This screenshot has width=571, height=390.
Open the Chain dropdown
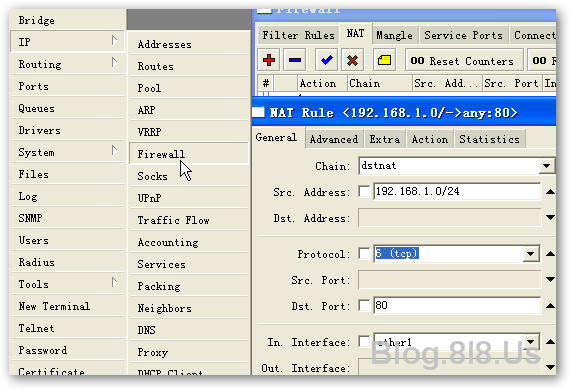pyautogui.click(x=546, y=166)
